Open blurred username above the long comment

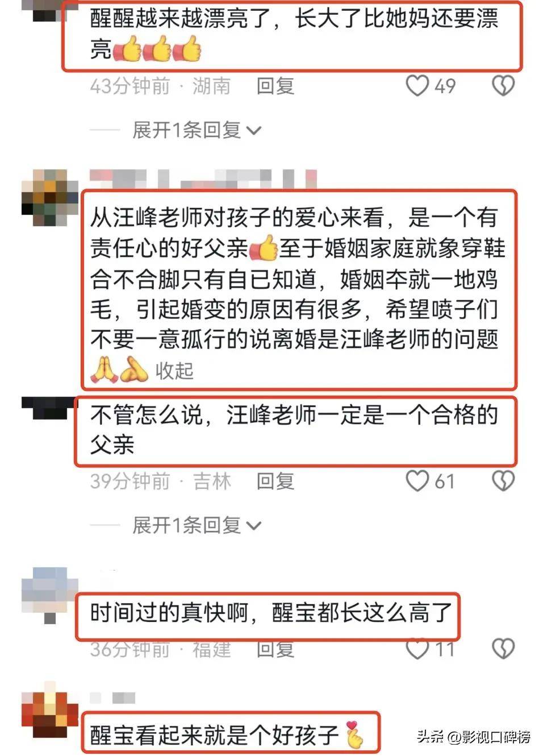click(x=203, y=178)
